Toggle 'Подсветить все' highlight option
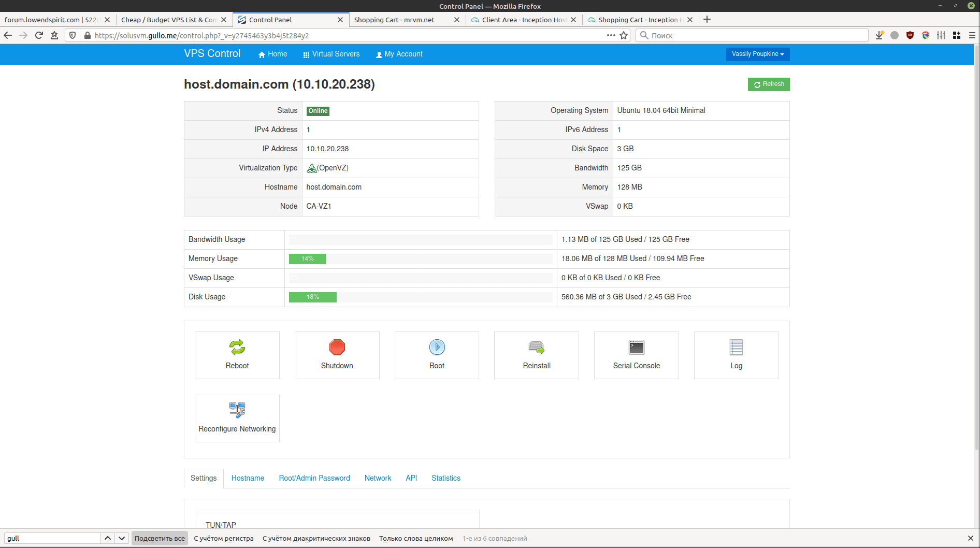The height and width of the screenshot is (548, 980). [x=160, y=538]
